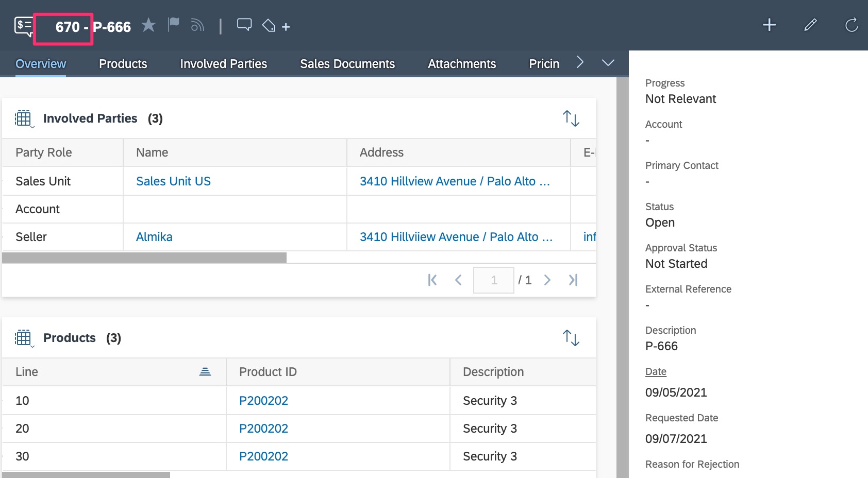Show more tabs with right chevron
868x478 pixels.
pyautogui.click(x=580, y=62)
